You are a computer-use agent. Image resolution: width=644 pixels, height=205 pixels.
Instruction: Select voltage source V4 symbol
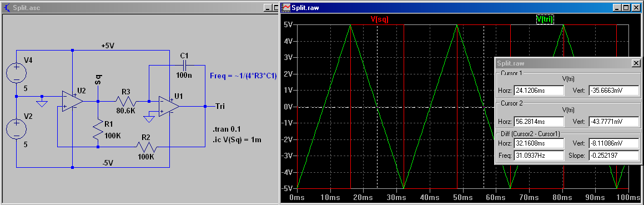(x=17, y=73)
